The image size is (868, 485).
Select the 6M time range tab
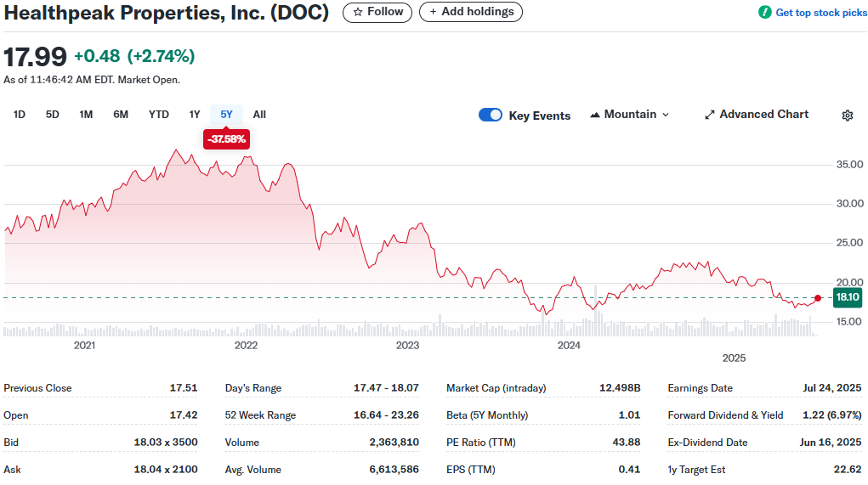[x=121, y=115]
